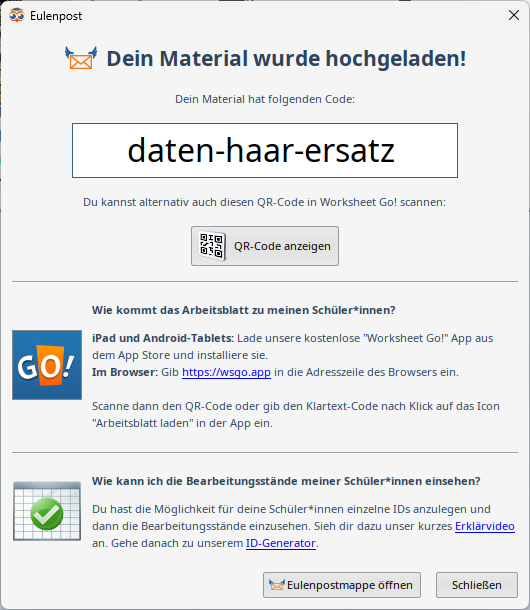The height and width of the screenshot is (610, 530).
Task: Click the 'iPad und Android-Tablets' bold text
Action: pyautogui.click(x=162, y=338)
